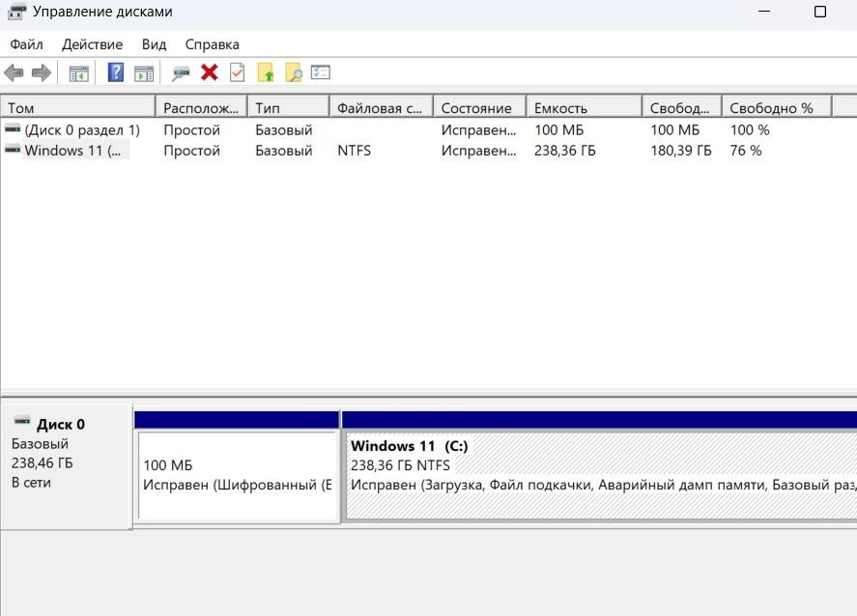This screenshot has width=857, height=616.
Task: Toggle the action pane toolbar icon
Action: (x=144, y=72)
